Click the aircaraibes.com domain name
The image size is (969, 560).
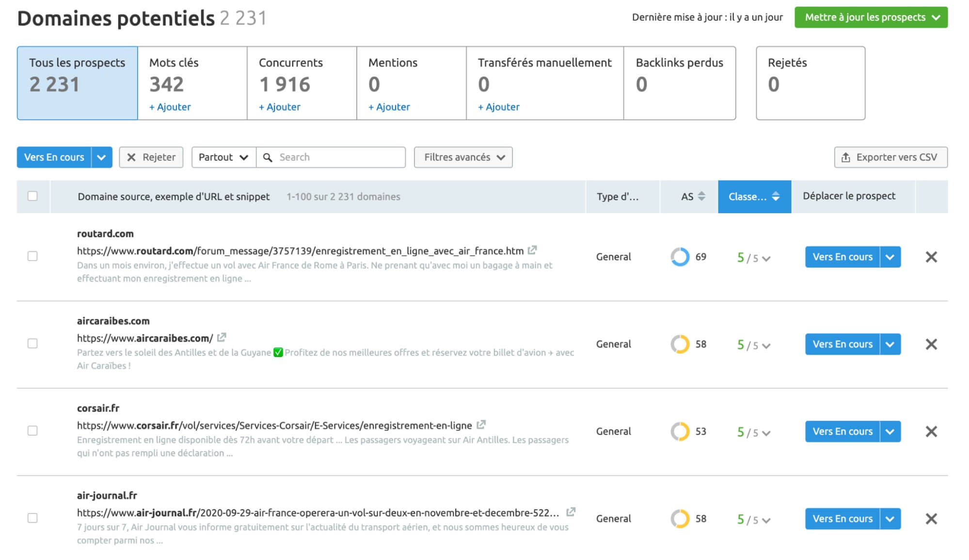pos(113,321)
